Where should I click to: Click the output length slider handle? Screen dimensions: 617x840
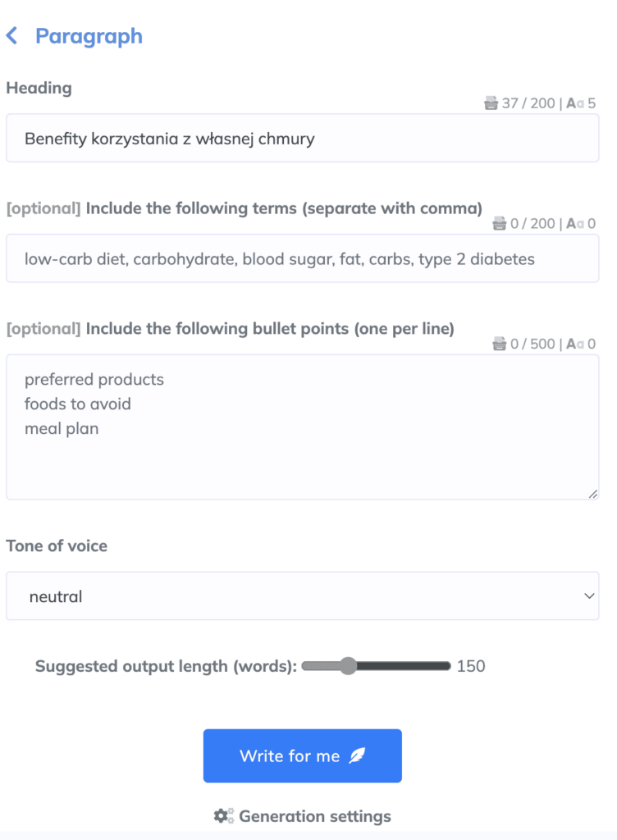point(348,666)
